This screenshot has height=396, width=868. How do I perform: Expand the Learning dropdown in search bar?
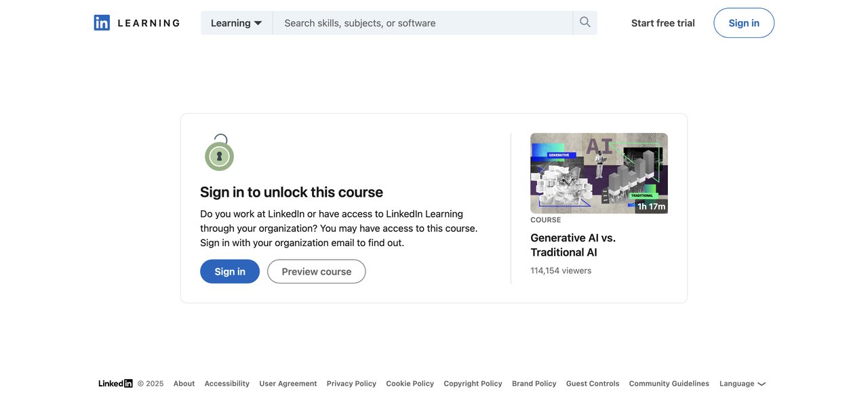pos(237,23)
